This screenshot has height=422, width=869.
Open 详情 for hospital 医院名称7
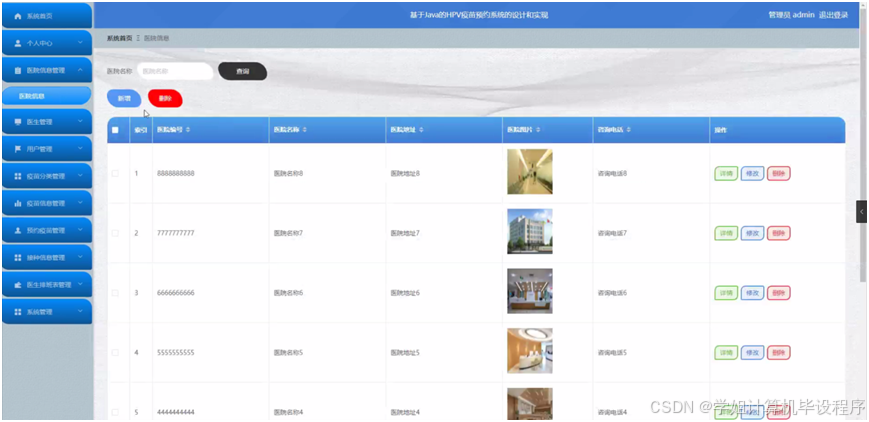point(726,233)
